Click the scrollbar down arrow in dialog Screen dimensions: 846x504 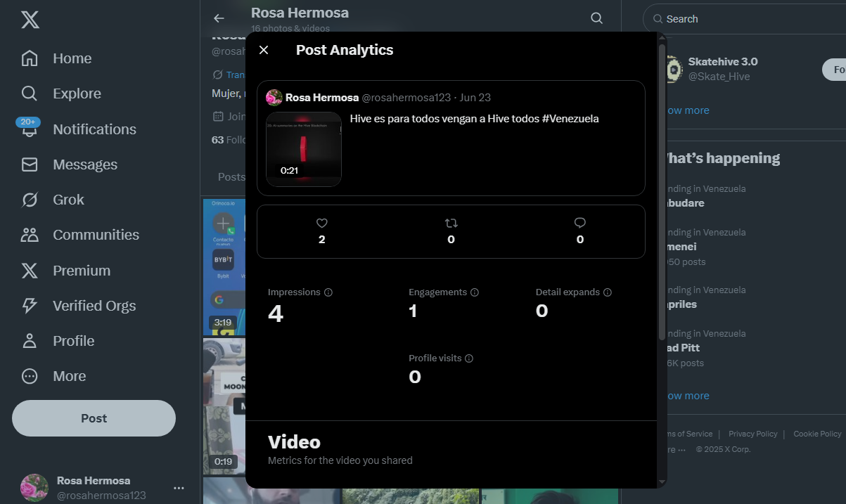(x=662, y=482)
